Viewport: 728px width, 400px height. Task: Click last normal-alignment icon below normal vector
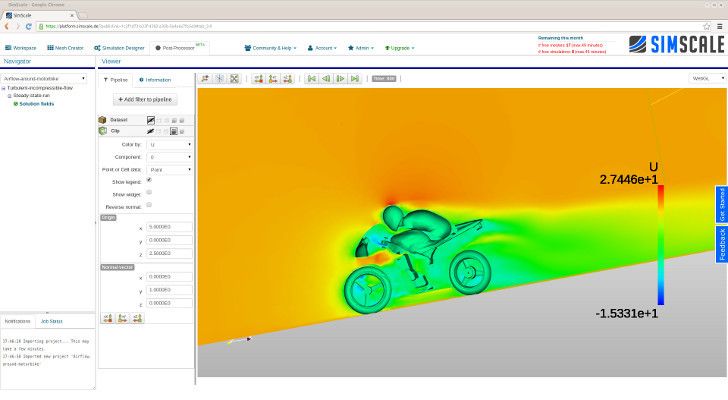point(137,318)
